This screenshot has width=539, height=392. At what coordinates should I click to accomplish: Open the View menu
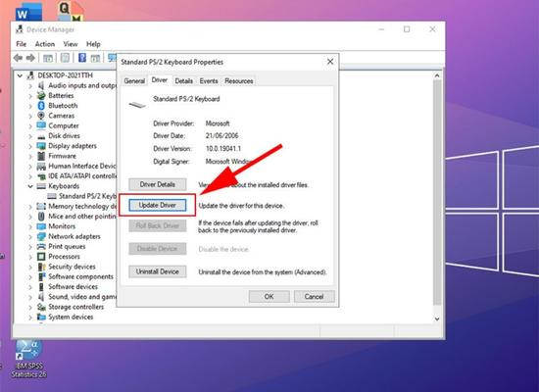click(71, 44)
